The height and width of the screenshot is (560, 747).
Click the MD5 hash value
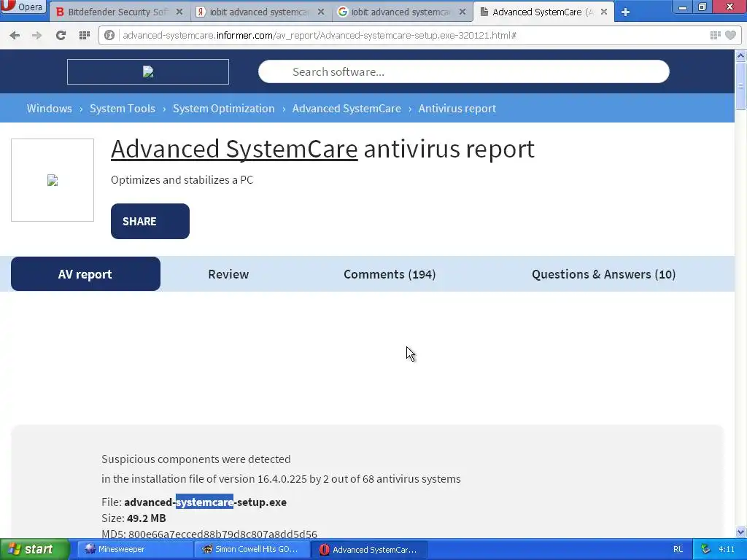(x=222, y=534)
